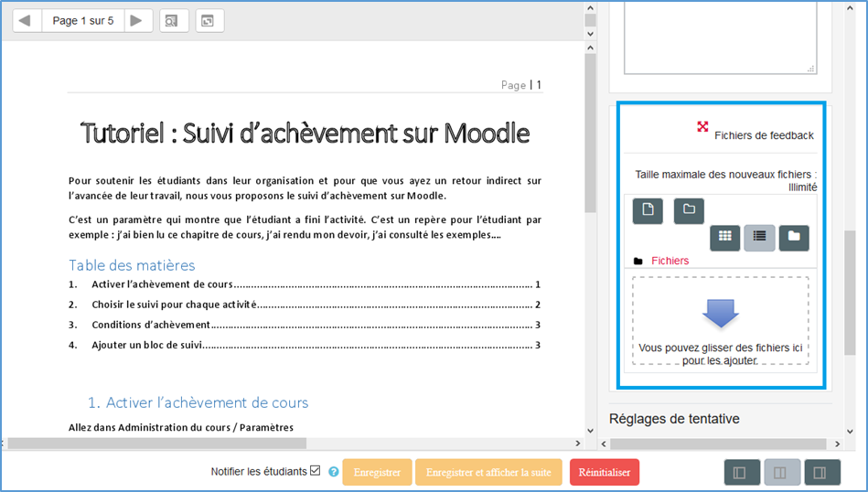Click the file drop zone area
The height and width of the screenshot is (492, 868).
(x=720, y=320)
